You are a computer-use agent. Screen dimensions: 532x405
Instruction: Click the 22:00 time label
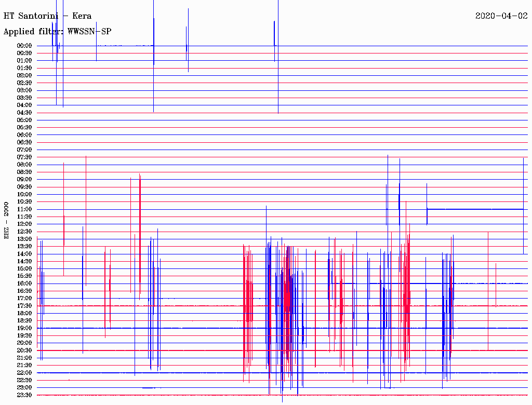pyautogui.click(x=24, y=373)
